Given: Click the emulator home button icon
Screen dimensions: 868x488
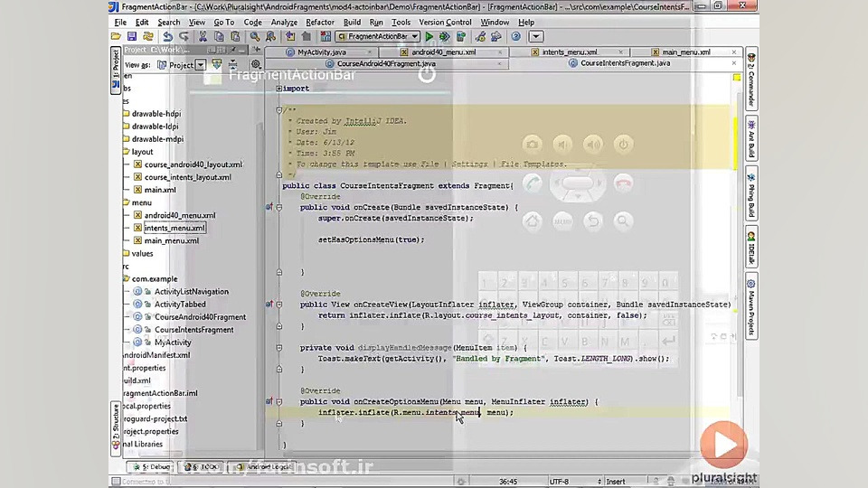Looking at the screenshot, I should (533, 221).
